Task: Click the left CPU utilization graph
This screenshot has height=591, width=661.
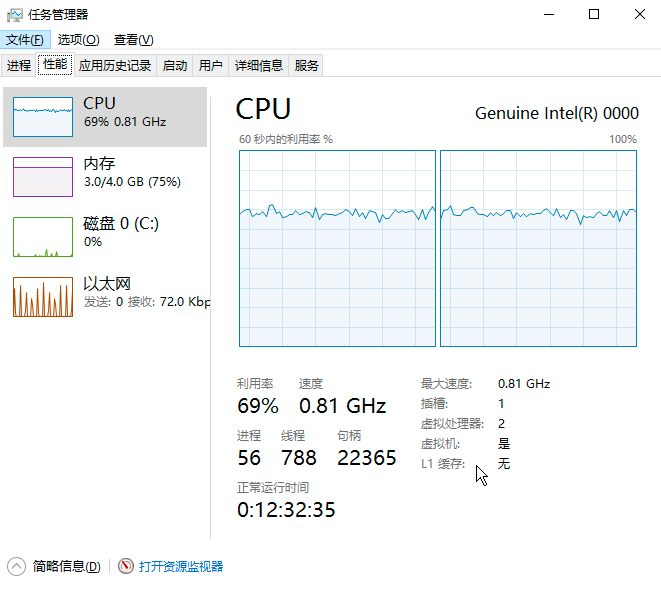Action: 337,249
